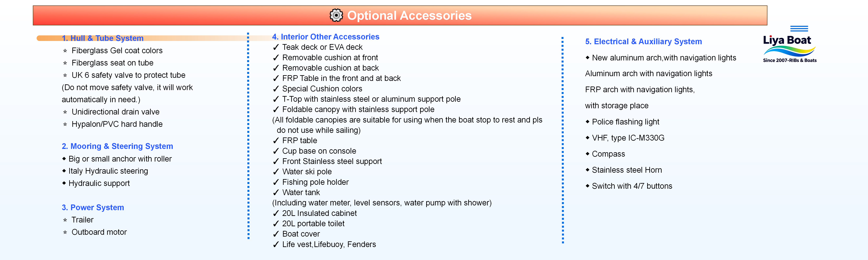
Task: Click the star bullet next to Trailer
Action: click(65, 220)
